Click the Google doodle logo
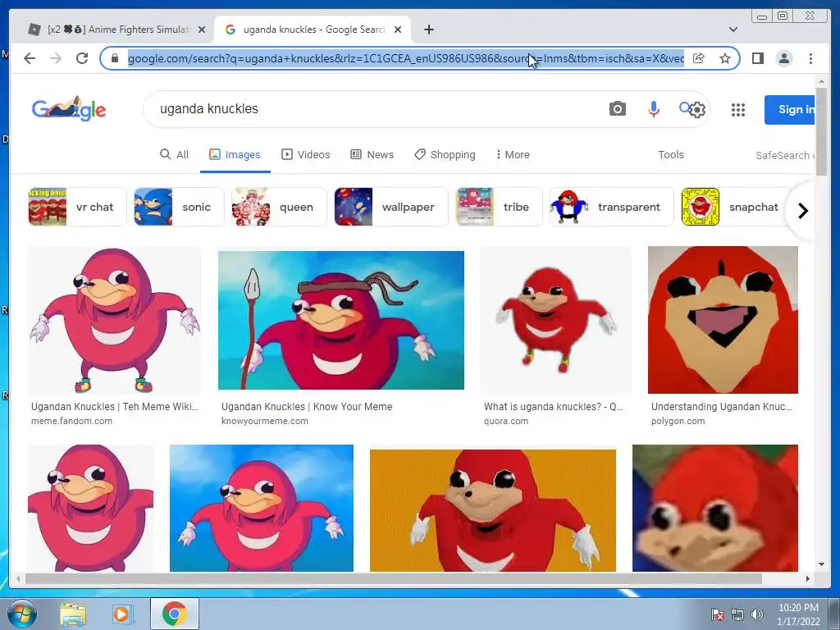The image size is (840, 630). coord(69,109)
